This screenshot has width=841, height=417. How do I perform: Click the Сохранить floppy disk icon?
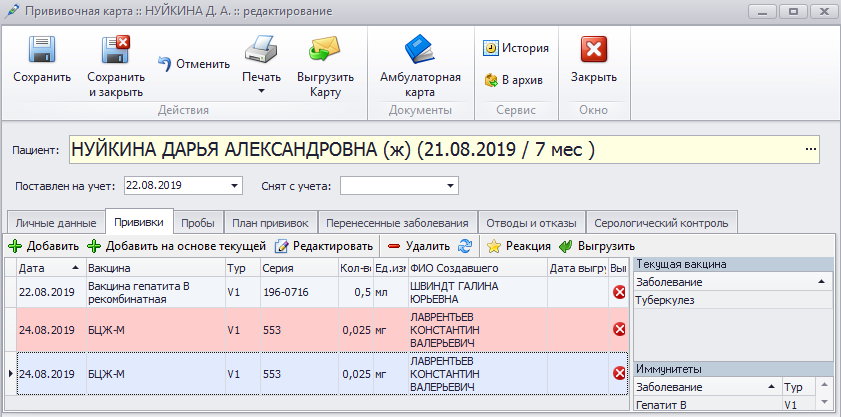42,51
